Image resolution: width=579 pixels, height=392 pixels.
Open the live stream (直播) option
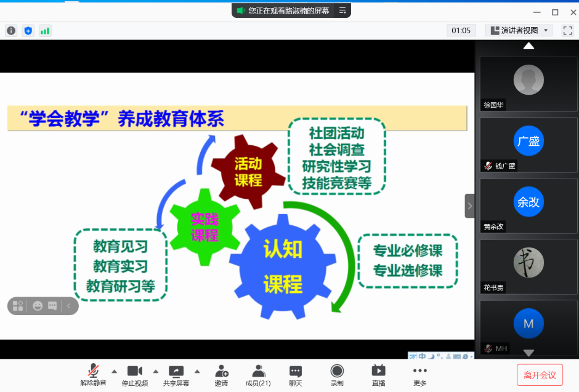tap(378, 374)
